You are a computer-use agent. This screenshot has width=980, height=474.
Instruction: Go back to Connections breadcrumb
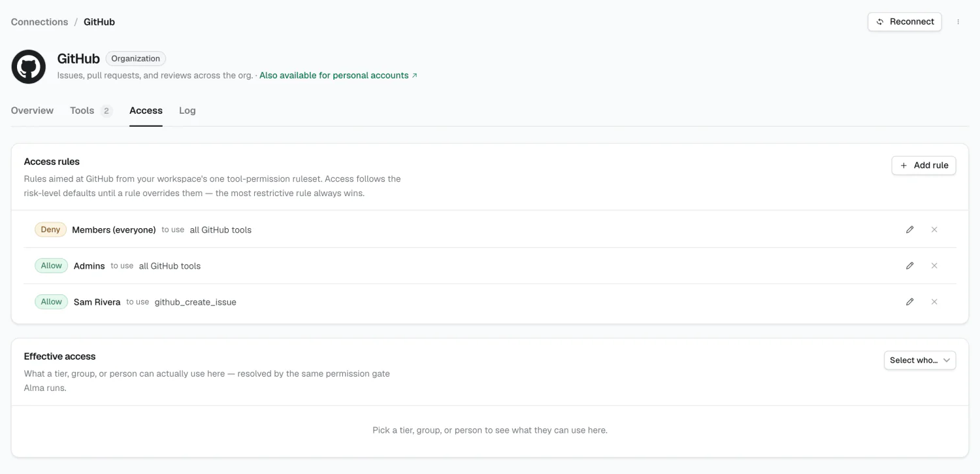pyautogui.click(x=39, y=22)
